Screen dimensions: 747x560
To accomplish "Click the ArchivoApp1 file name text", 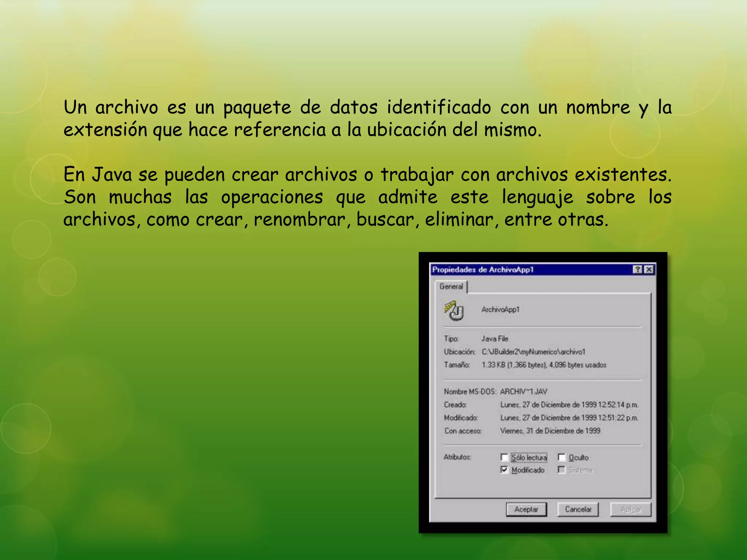I will coord(500,310).
